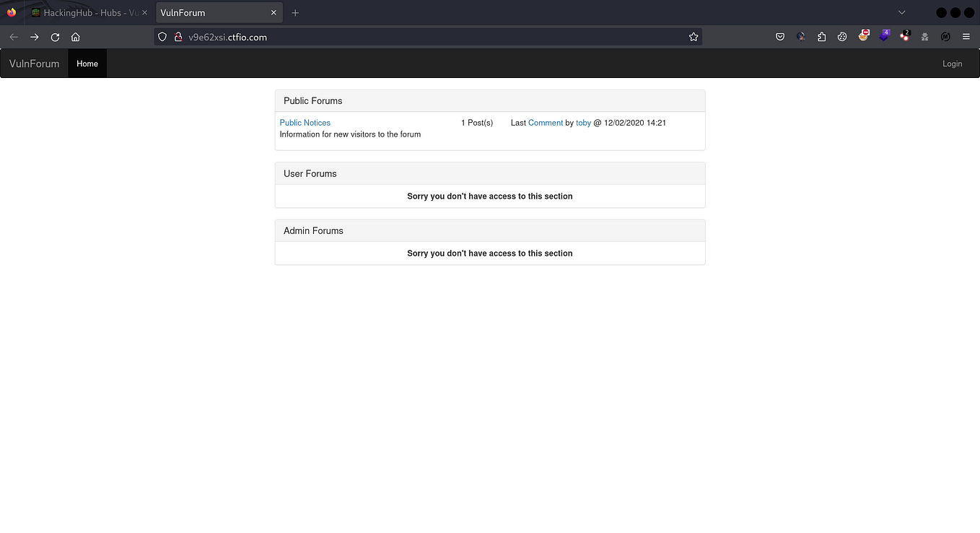Click the extension icon showing badge 2
980x533 pixels.
pyautogui.click(x=905, y=36)
